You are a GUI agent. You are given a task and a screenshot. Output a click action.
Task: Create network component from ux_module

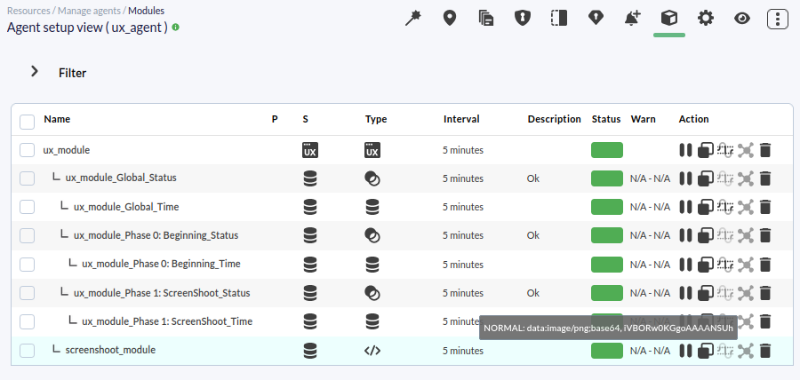coord(745,150)
